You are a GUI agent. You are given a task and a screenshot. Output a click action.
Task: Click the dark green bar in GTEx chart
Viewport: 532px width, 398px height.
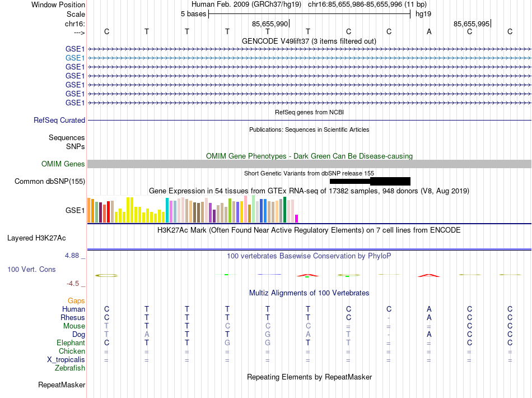click(284, 210)
